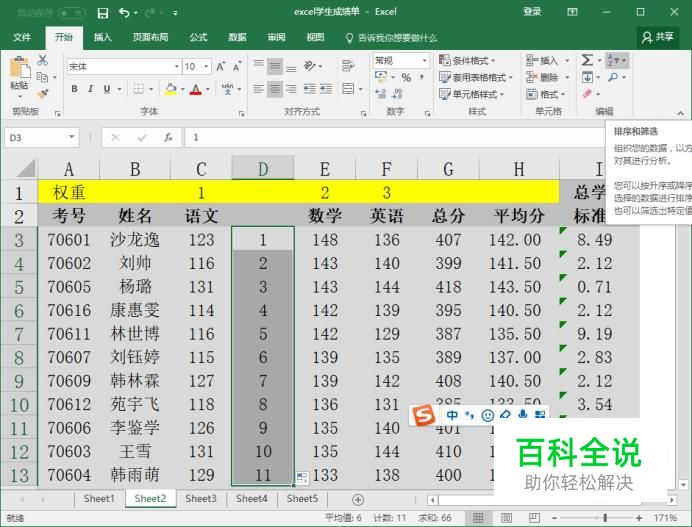Toggle Middle Align vertical alignment
The width and height of the screenshot is (692, 527).
(x=275, y=66)
